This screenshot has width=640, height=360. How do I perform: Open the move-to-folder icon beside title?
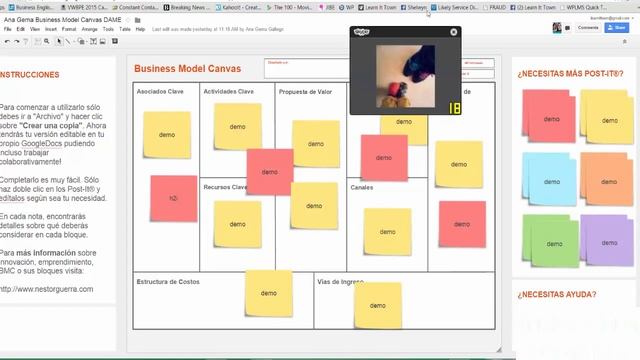[x=138, y=20]
